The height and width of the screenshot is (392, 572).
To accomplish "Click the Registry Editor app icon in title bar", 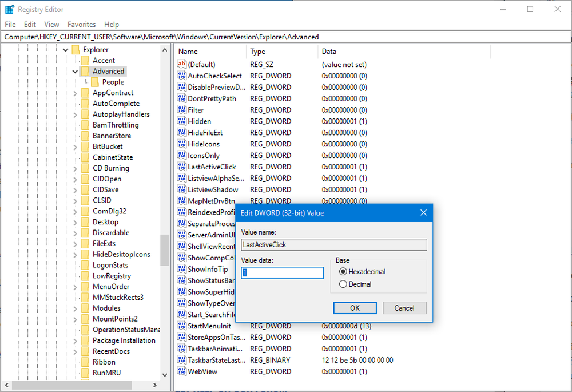I will [x=10, y=9].
